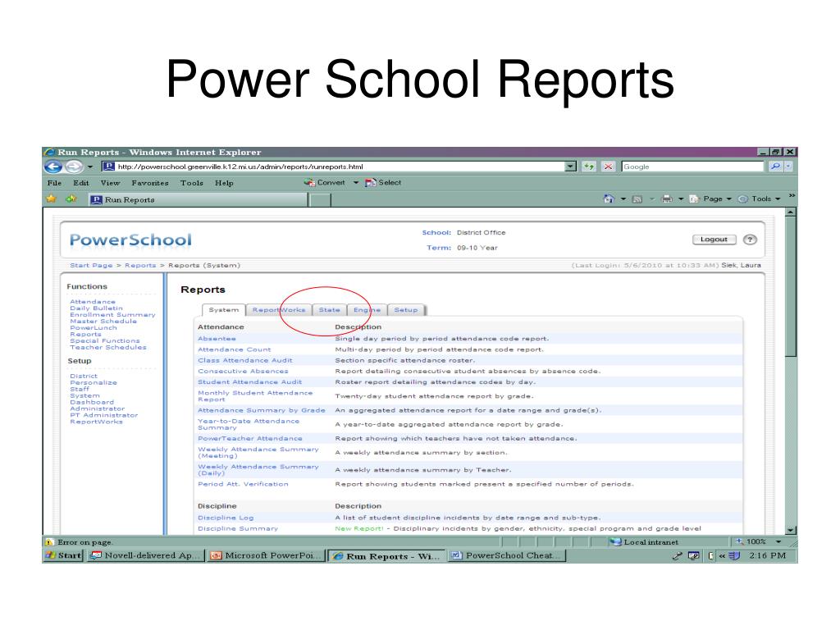Open the Page dropdown in the command bar
Image resolution: width=840 pixels, height=630 pixels.
[x=710, y=199]
